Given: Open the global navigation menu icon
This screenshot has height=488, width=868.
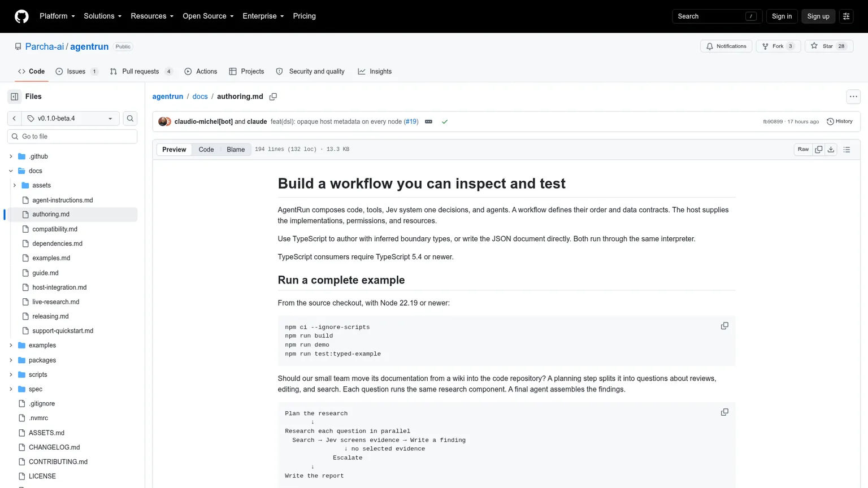Looking at the screenshot, I should pos(846,16).
